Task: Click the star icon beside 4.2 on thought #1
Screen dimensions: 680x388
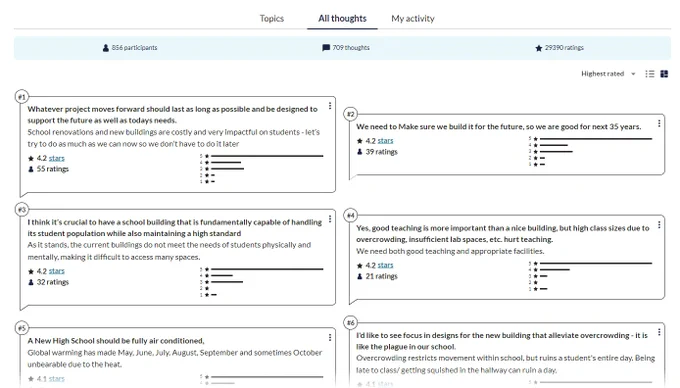Action: click(x=31, y=158)
